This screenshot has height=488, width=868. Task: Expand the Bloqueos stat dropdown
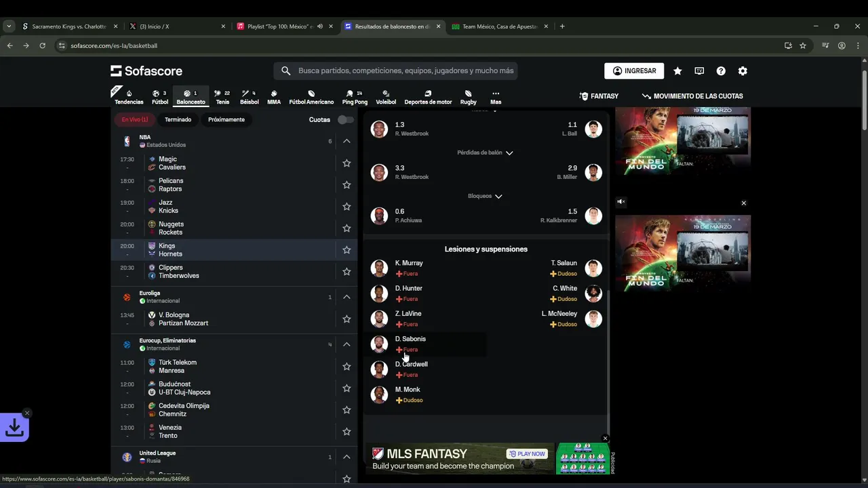485,196
